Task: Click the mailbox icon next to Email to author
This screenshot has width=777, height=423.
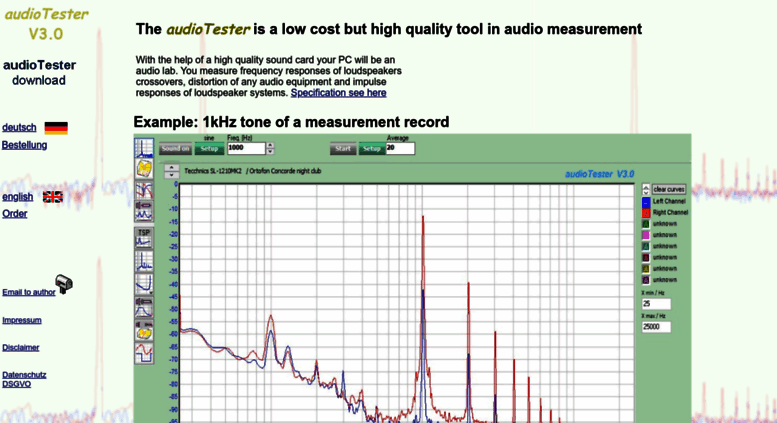Action: pyautogui.click(x=64, y=284)
